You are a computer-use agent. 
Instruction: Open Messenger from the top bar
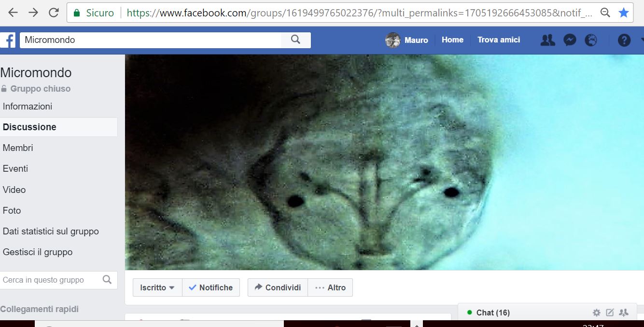tap(570, 40)
